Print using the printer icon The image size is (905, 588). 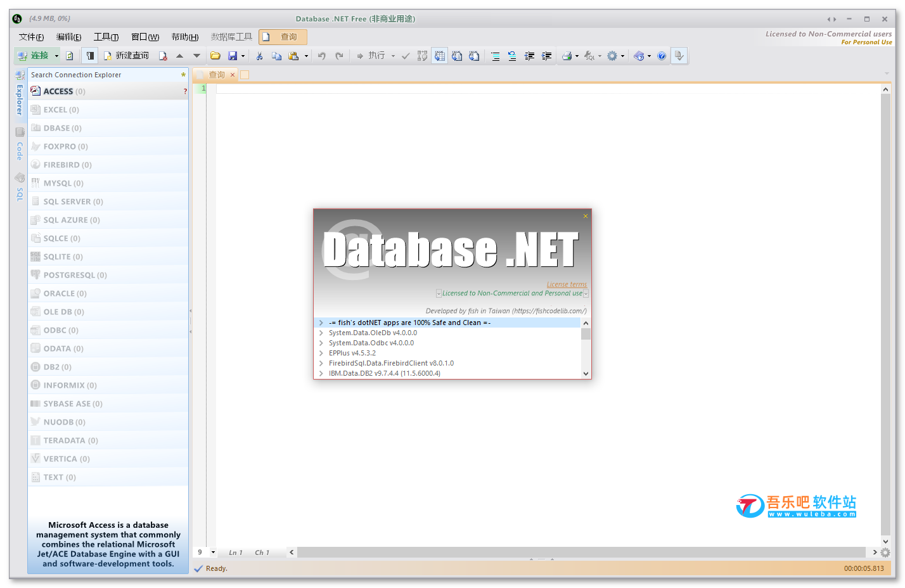coord(567,56)
